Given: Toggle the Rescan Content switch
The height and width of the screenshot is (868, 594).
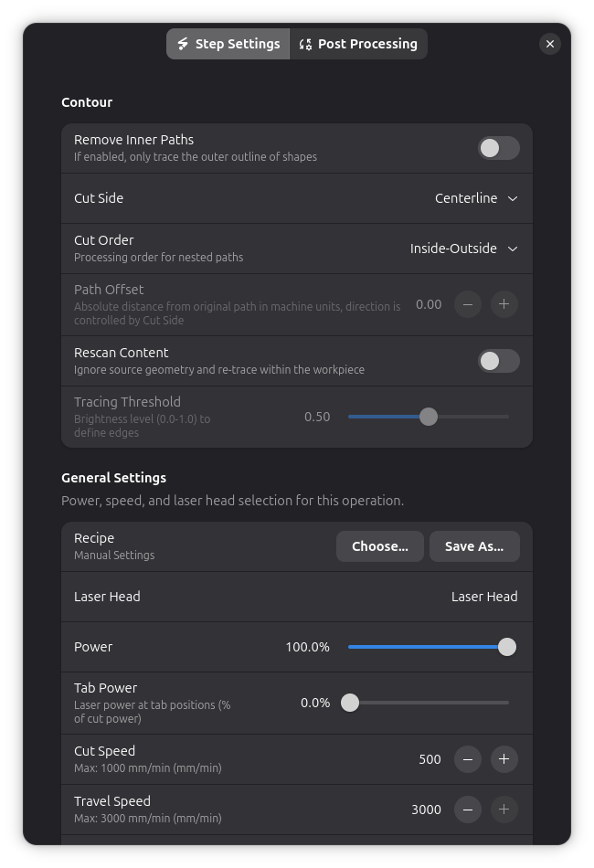Looking at the screenshot, I should tap(498, 361).
